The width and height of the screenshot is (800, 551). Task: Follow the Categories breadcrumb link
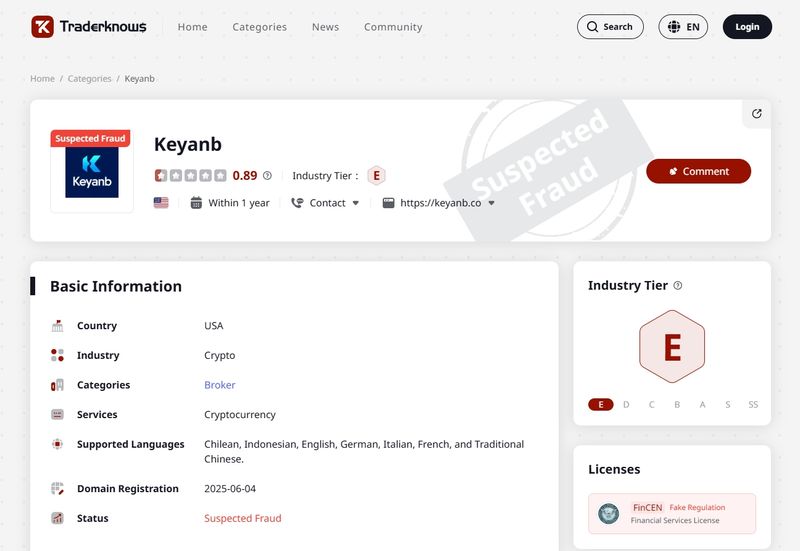(x=89, y=79)
